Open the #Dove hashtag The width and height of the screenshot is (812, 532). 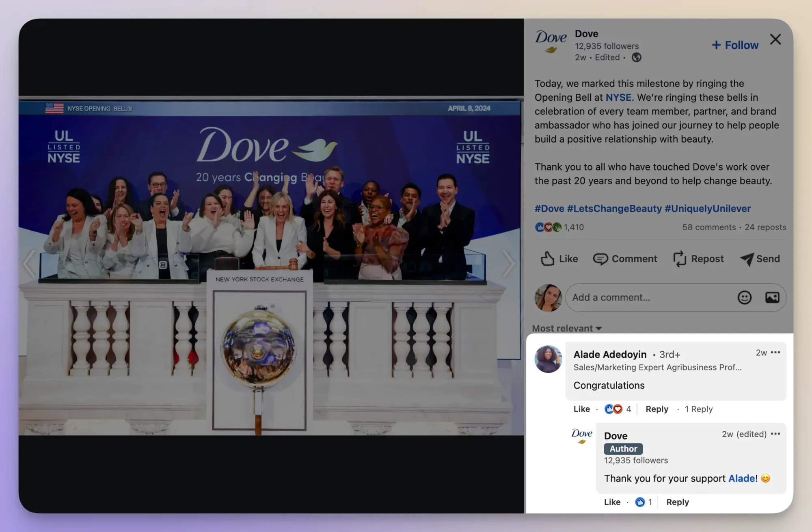549,208
